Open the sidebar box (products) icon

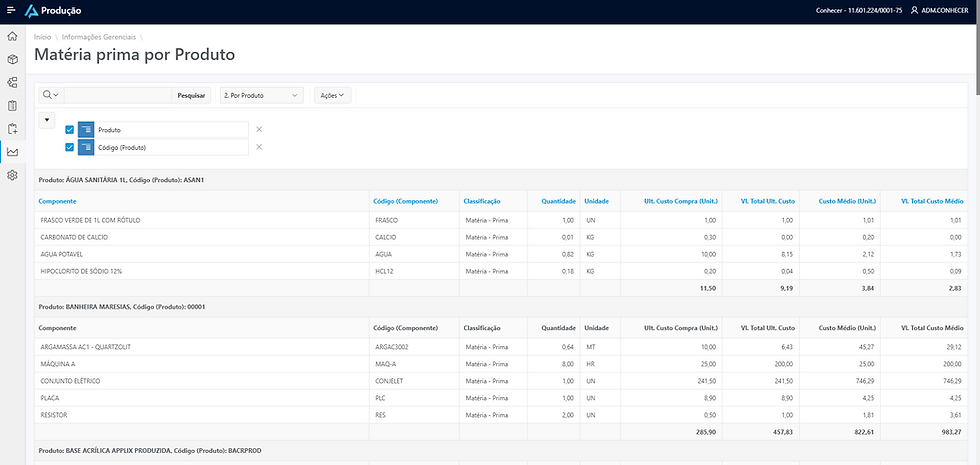click(12, 59)
